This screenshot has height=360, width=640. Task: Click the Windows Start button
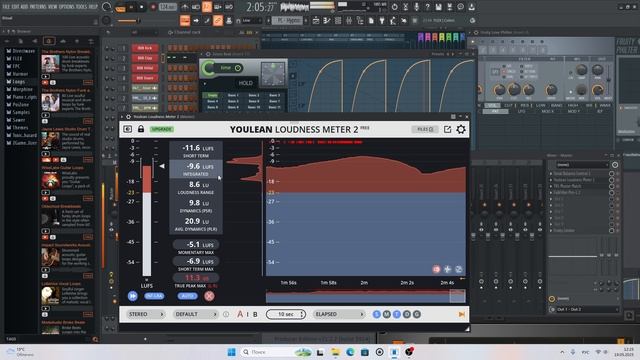(x=231, y=352)
